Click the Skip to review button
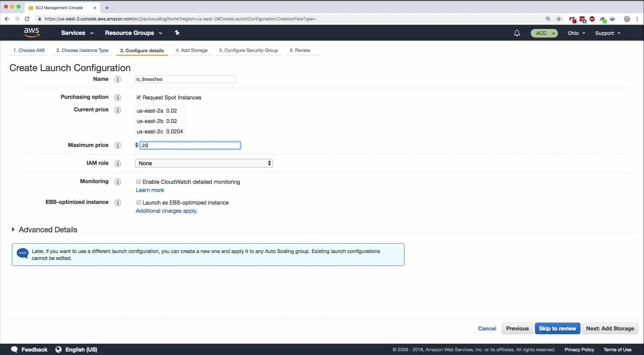 pyautogui.click(x=557, y=328)
